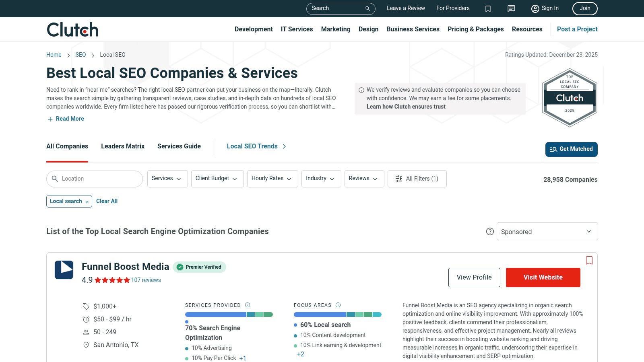
Task: Click the info icon next to Services Provided
Action: click(248, 305)
